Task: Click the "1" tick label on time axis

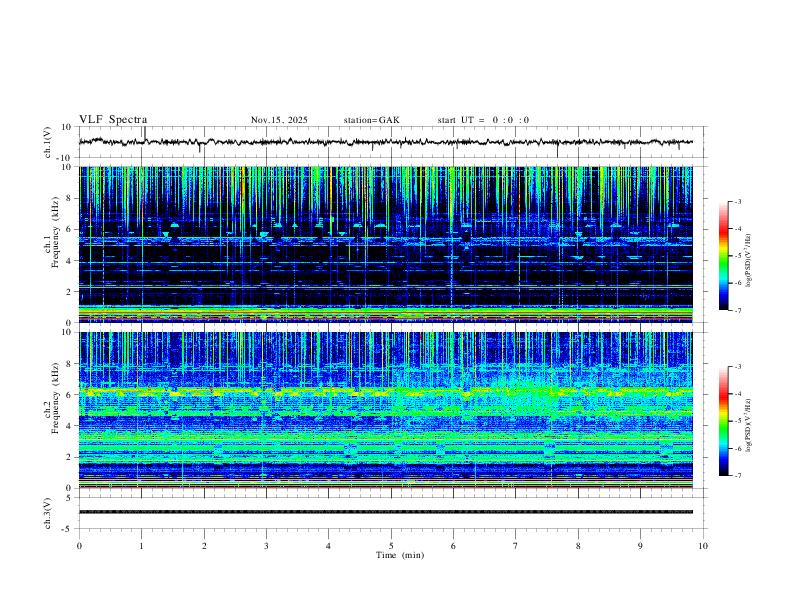Action: click(142, 546)
